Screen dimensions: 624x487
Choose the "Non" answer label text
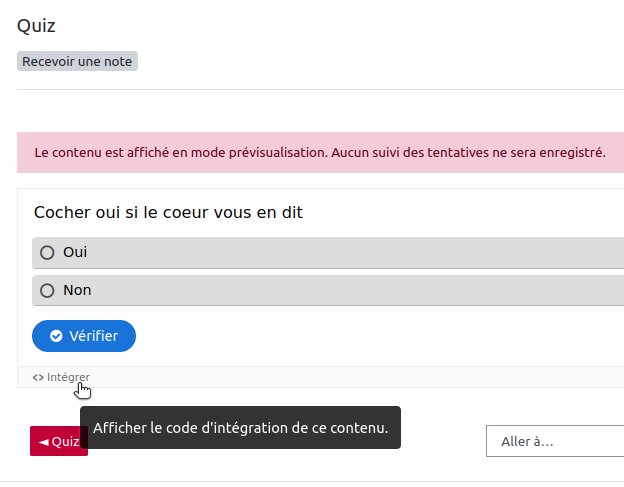[77, 291]
